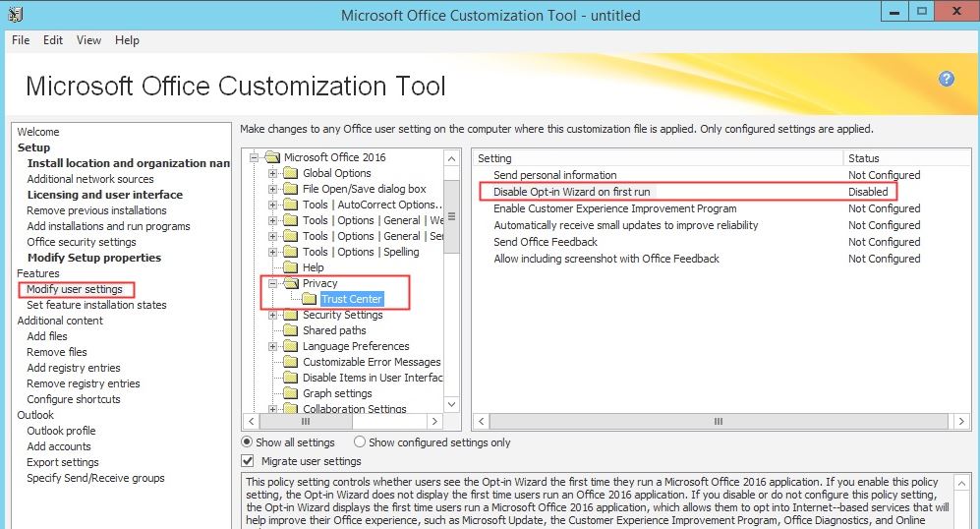Open the View menu
This screenshot has height=529, width=980.
tap(88, 40)
